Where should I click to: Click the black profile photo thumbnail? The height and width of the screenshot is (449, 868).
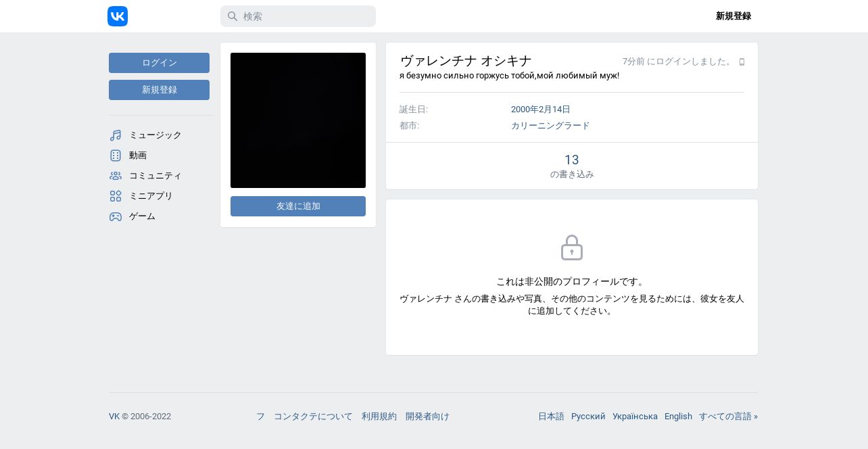click(x=298, y=120)
